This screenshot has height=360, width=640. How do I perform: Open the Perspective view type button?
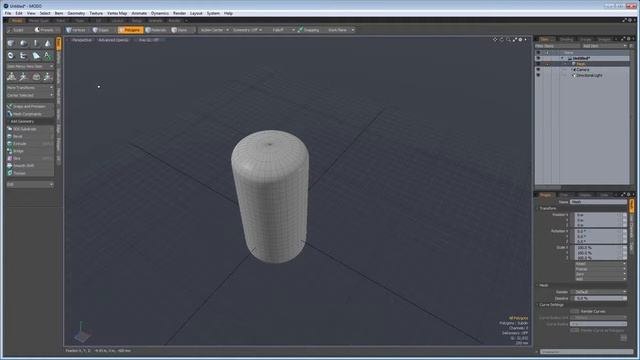click(81, 40)
